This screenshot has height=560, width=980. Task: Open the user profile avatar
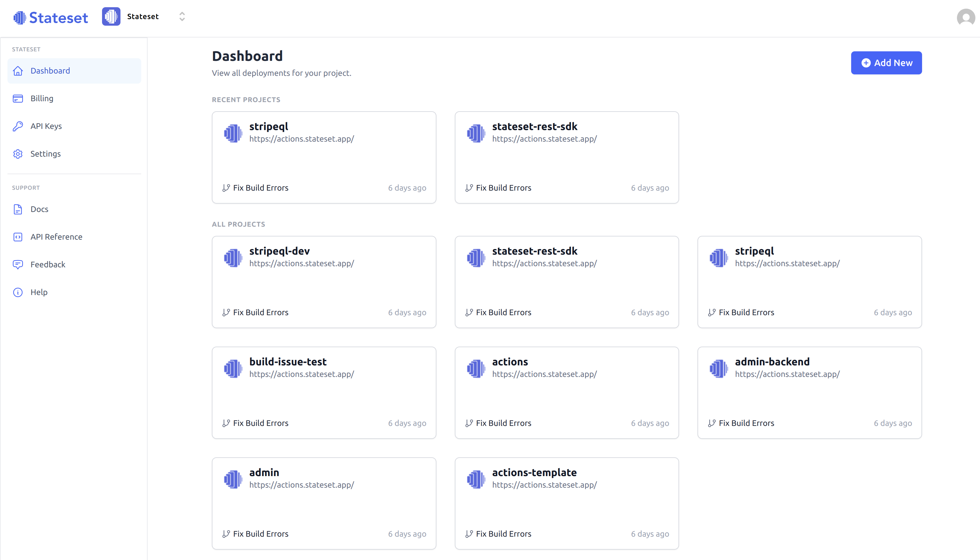pos(966,18)
